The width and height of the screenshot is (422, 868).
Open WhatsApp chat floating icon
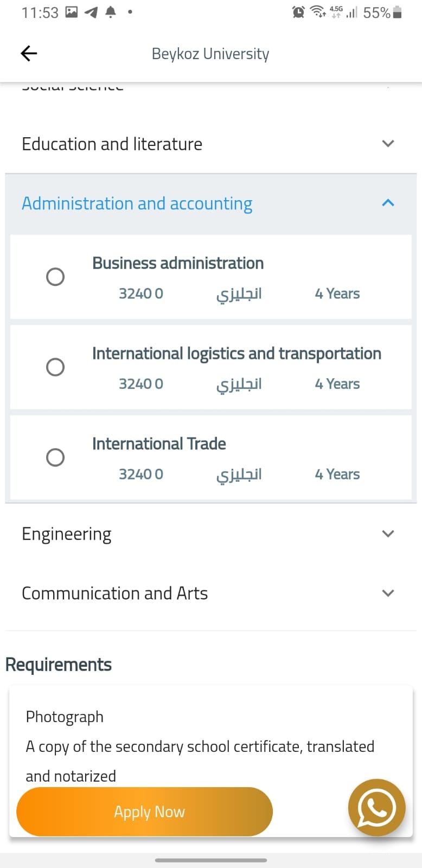[x=376, y=808]
